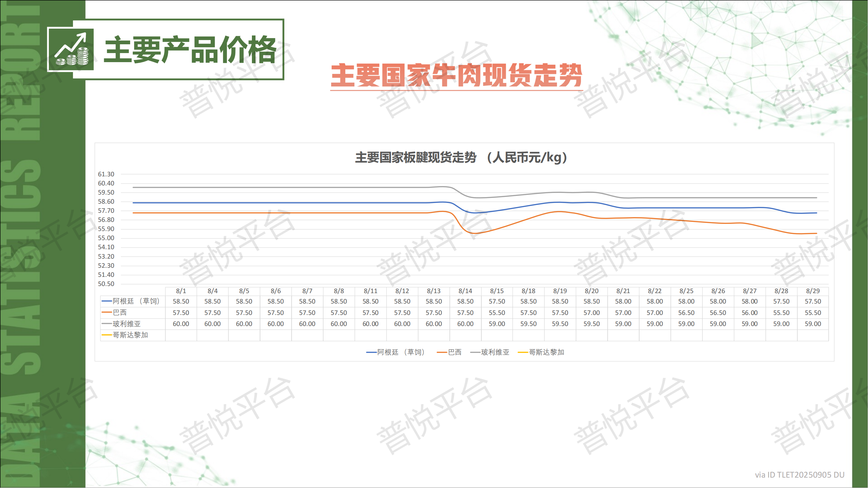Click the via ID TLET20250905 footer text
The image size is (868, 488).
[799, 475]
